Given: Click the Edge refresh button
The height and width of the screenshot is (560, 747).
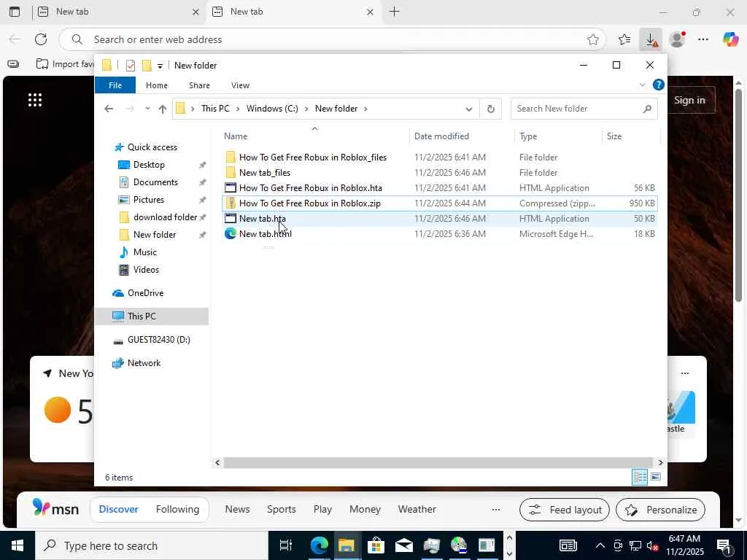Looking at the screenshot, I should click(x=41, y=39).
